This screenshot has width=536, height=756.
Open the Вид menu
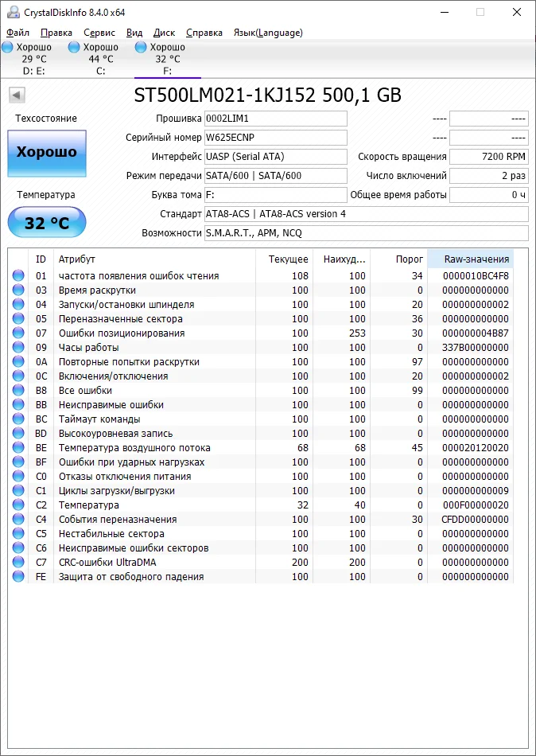[x=134, y=33]
